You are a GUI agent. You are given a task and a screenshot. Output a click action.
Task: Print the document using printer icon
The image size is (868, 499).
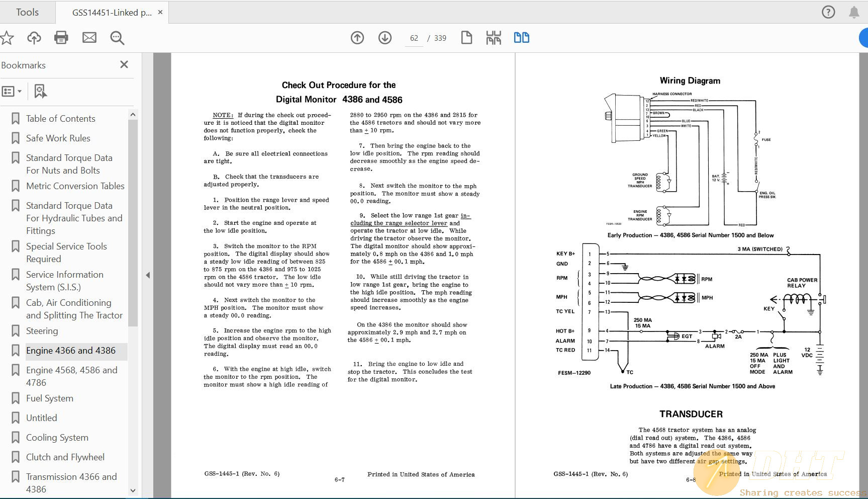[61, 38]
